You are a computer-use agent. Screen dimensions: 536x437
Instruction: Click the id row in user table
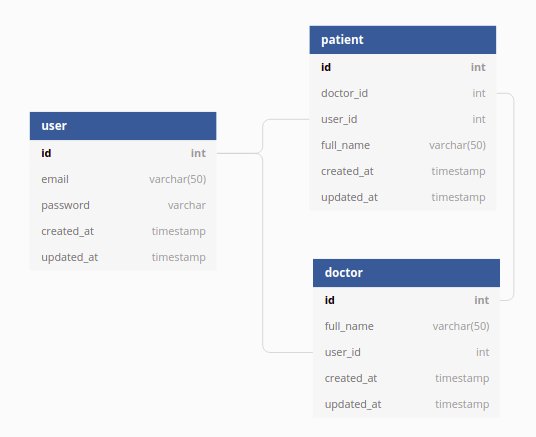click(x=123, y=153)
